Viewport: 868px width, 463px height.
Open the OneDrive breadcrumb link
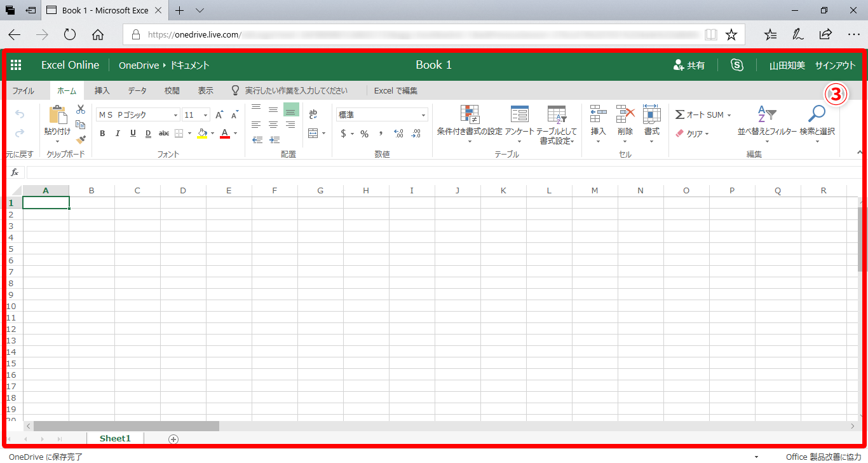click(x=139, y=65)
